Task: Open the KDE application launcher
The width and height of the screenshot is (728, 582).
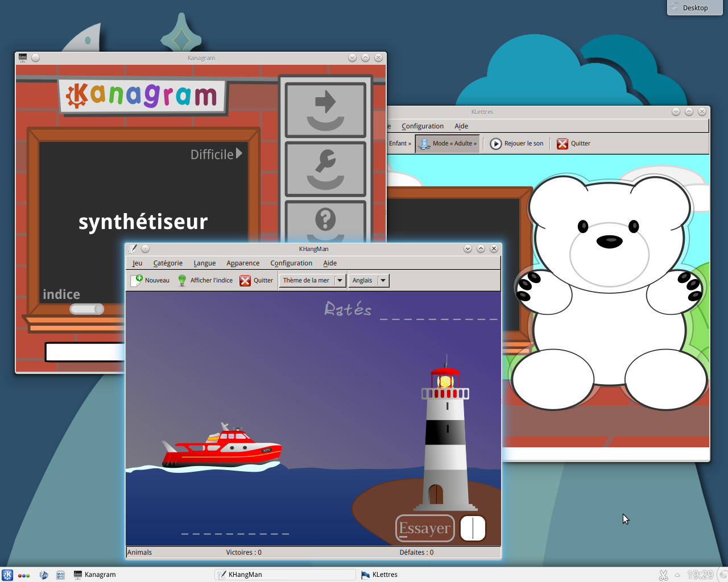Action: pos(7,575)
